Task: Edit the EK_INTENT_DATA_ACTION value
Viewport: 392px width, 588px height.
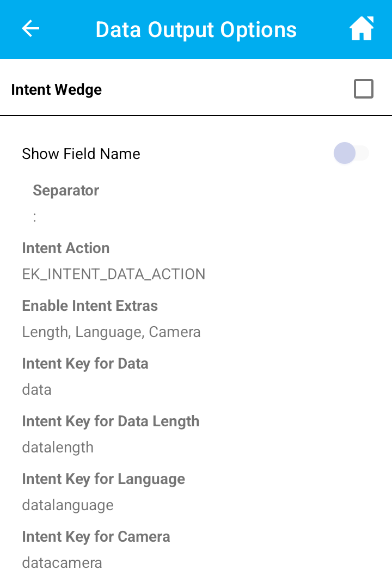Action: tap(114, 274)
